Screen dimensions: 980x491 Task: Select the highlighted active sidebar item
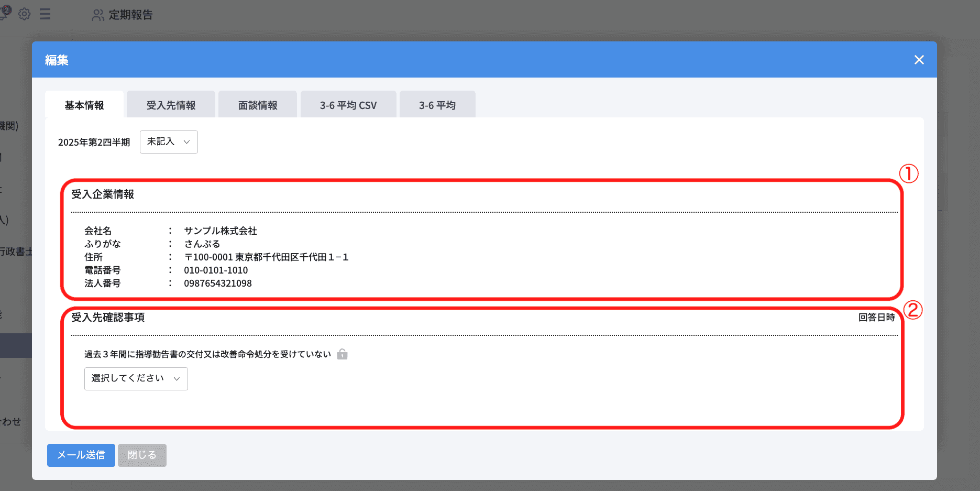point(16,346)
